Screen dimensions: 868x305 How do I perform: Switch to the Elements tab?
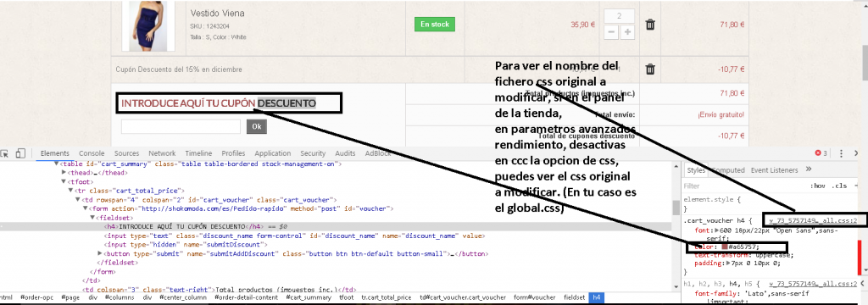(55, 153)
